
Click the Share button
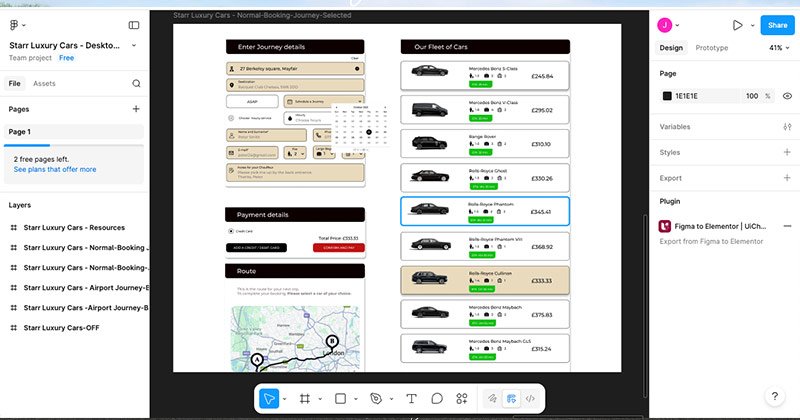(774, 25)
